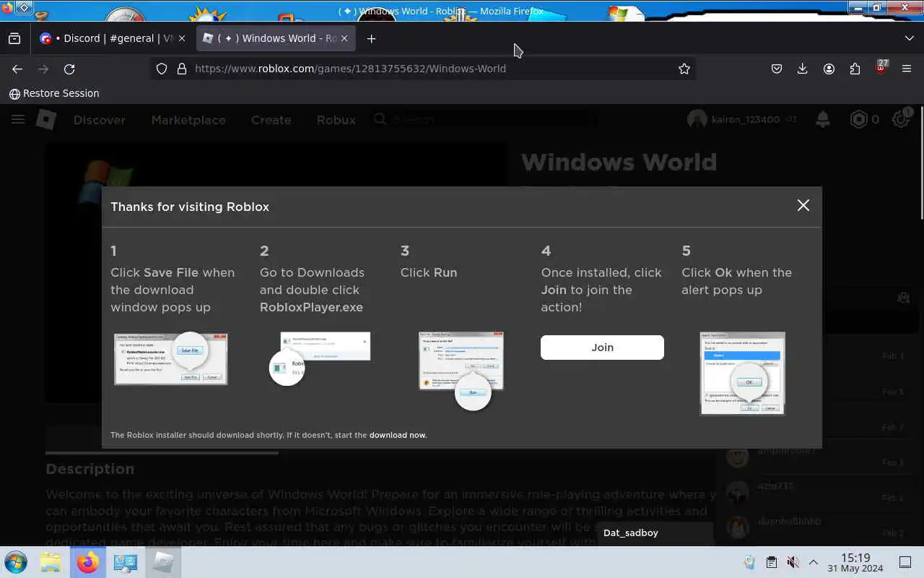Click the Roblox taskbar icon
This screenshot has height=578, width=924.
click(x=162, y=562)
